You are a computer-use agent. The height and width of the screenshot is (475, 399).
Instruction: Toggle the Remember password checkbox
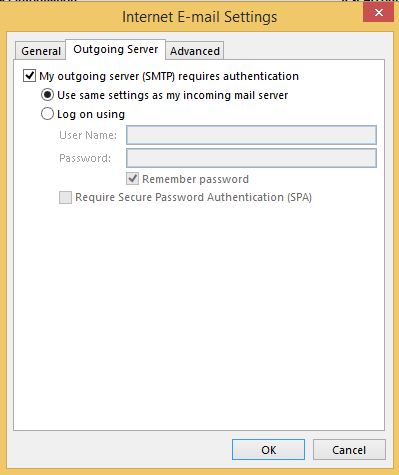(x=132, y=179)
